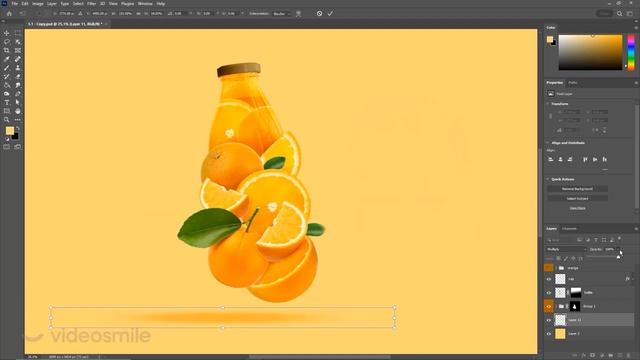Select the Lasso tool
The width and height of the screenshot is (640, 360).
click(x=7, y=42)
